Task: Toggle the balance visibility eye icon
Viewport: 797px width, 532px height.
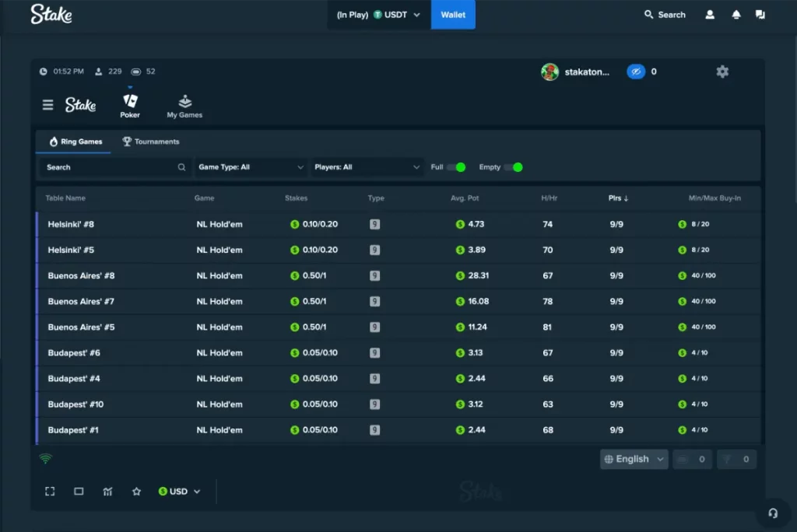Action: click(x=635, y=72)
